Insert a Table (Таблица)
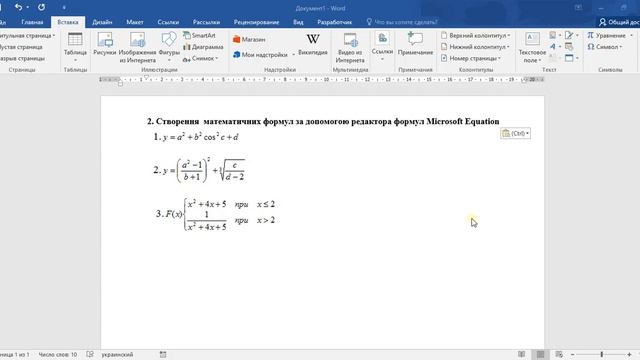Viewport: 640px width, 360px height. point(75,47)
